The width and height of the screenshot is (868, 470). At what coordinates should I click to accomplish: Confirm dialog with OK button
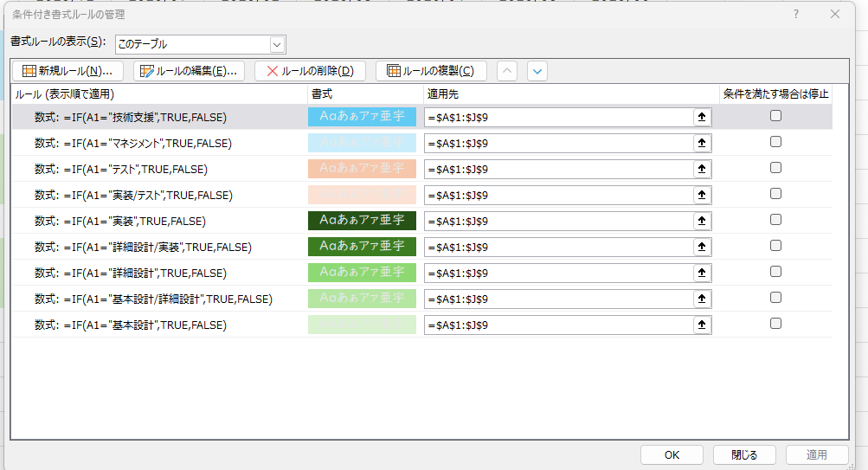pyautogui.click(x=672, y=455)
